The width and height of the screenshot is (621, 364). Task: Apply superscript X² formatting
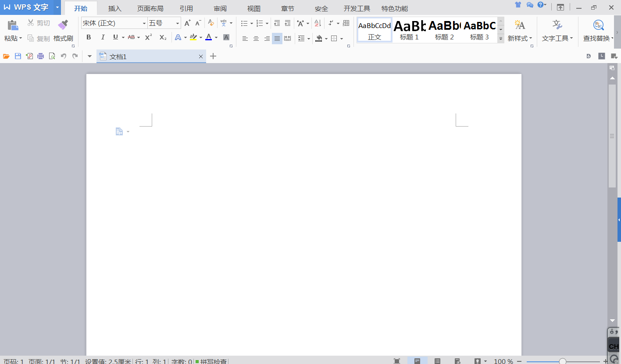(x=149, y=38)
